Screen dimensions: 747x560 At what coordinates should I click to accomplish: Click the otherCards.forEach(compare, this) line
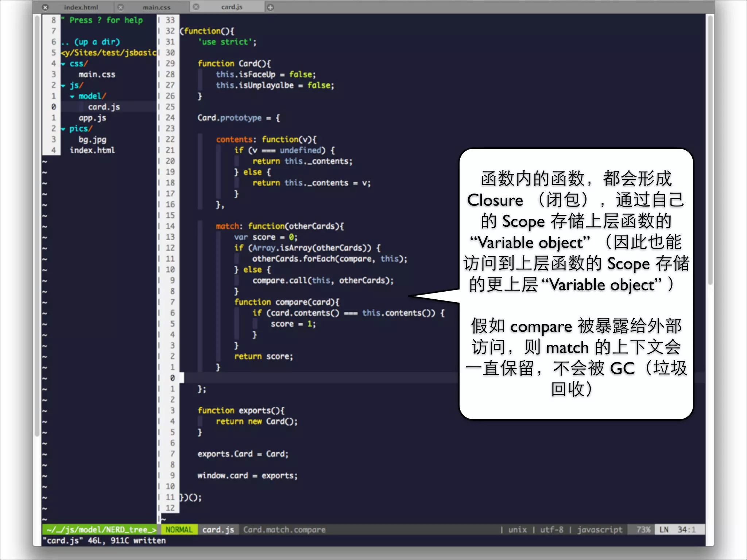pyautogui.click(x=330, y=259)
